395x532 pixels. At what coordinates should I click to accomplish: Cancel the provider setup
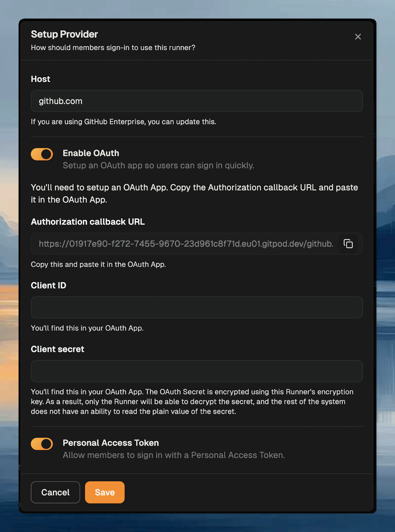click(55, 492)
